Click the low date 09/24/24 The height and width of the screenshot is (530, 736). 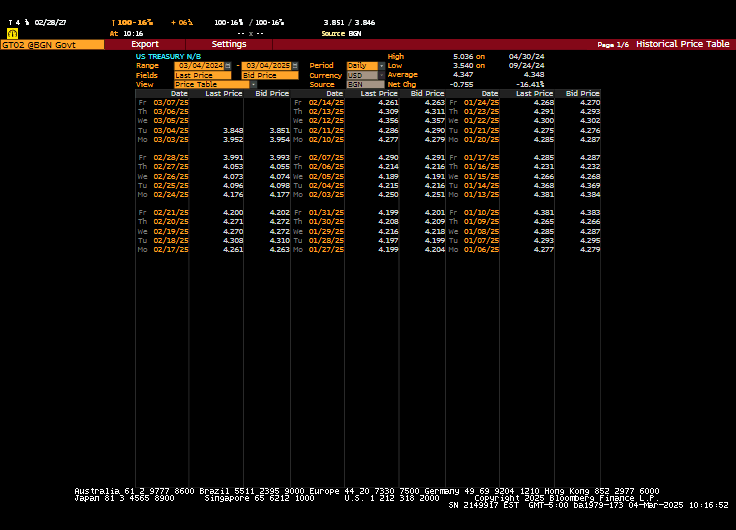click(x=527, y=66)
